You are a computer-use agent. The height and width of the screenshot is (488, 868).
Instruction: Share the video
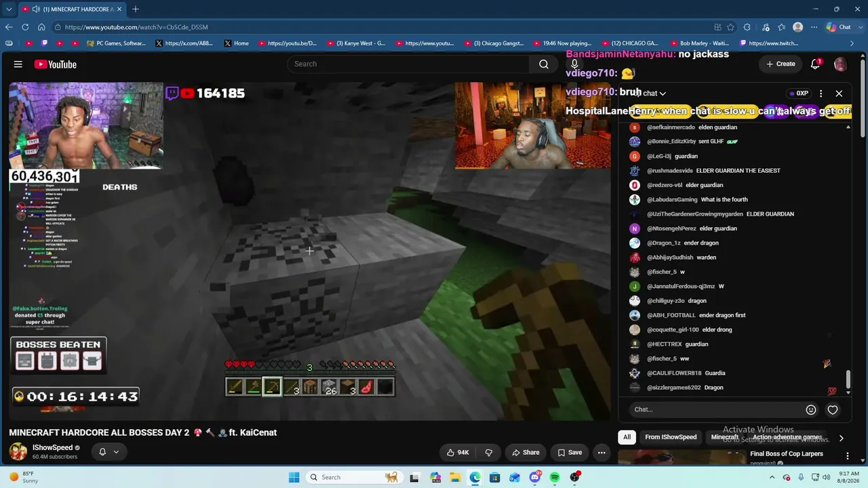coord(526,453)
